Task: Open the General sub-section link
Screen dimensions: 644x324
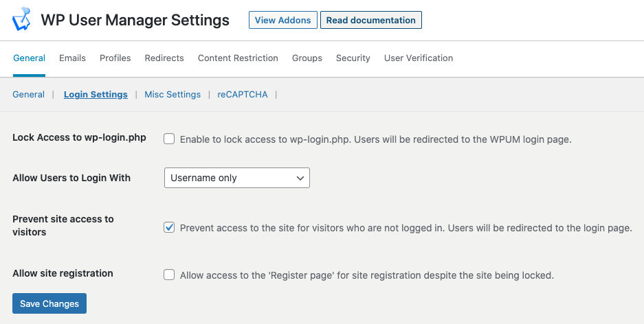Action: (28, 94)
